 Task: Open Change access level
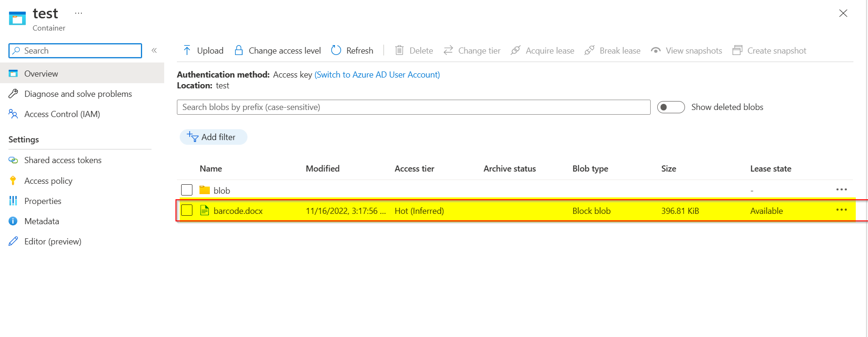tap(285, 51)
